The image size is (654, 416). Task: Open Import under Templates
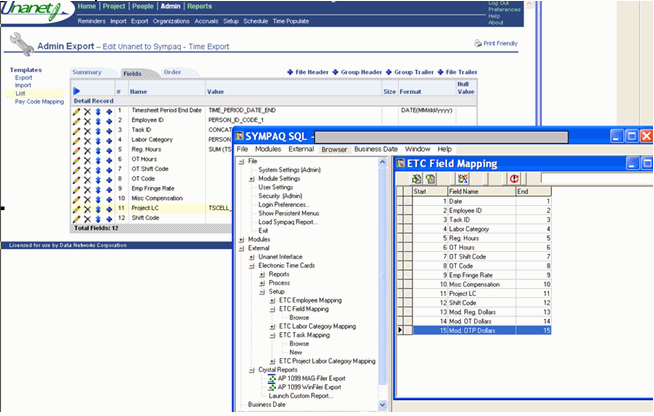[23, 85]
